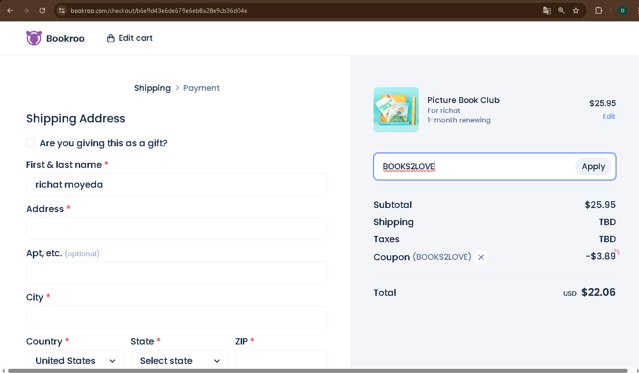Go to the Shipping step breadcrumb
Screen dimensions: 639x373
pyautogui.click(x=152, y=88)
